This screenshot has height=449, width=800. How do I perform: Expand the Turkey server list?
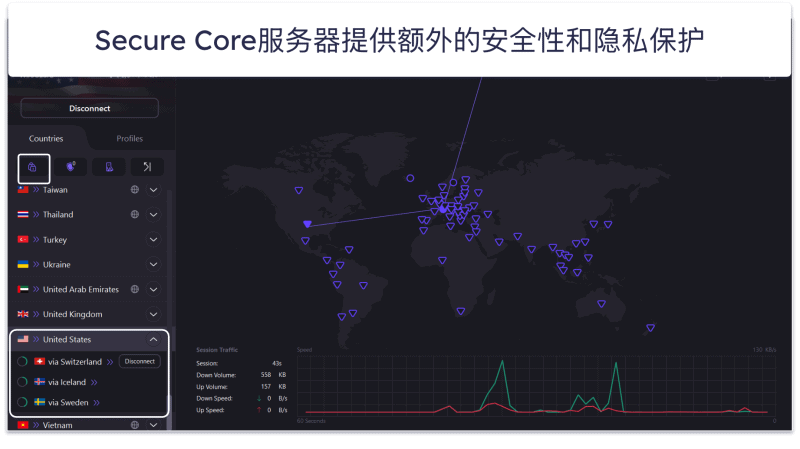click(153, 239)
